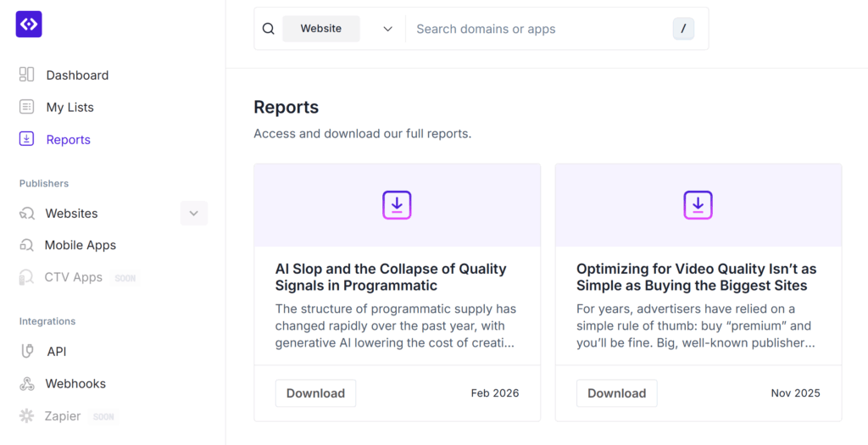Viewport: 868px width, 445px height.
Task: Click the Zapier asterisk icon
Action: pyautogui.click(x=26, y=415)
